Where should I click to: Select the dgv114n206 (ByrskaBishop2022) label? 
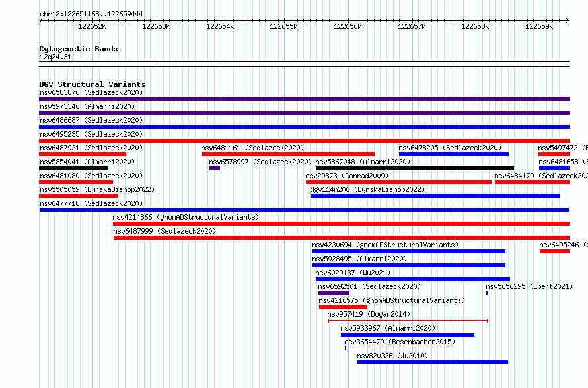pos(367,189)
